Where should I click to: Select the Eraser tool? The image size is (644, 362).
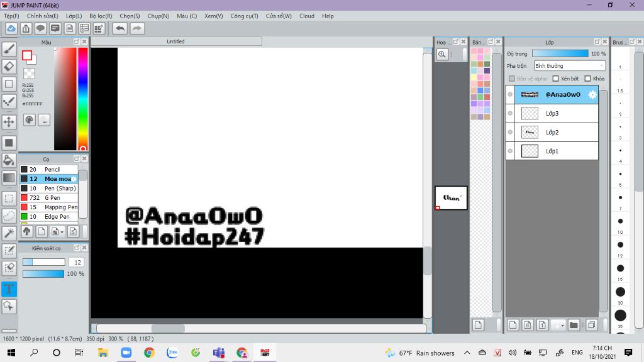coord(9,67)
